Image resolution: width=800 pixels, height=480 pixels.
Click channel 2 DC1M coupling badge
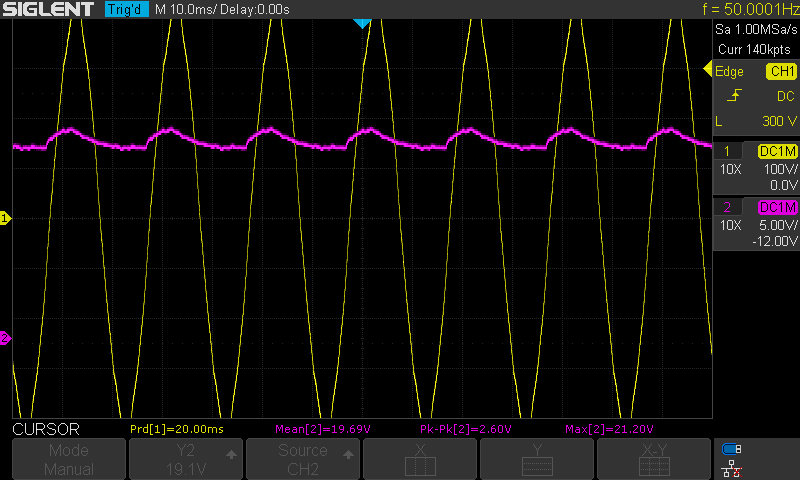(x=778, y=207)
